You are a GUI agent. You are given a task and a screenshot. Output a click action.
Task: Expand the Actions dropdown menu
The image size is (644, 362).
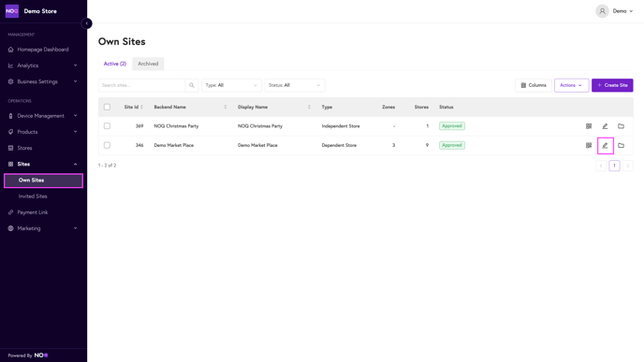point(571,85)
